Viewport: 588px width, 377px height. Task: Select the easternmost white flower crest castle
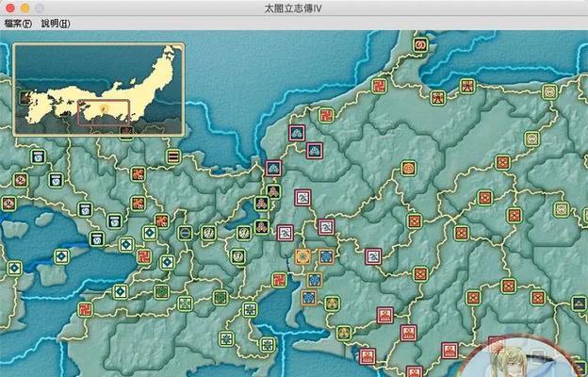point(268,344)
